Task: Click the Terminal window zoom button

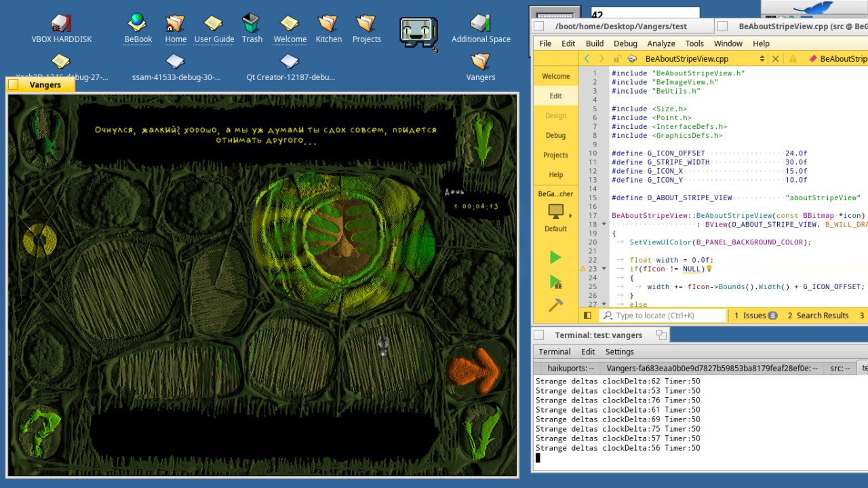Action: pos(661,335)
